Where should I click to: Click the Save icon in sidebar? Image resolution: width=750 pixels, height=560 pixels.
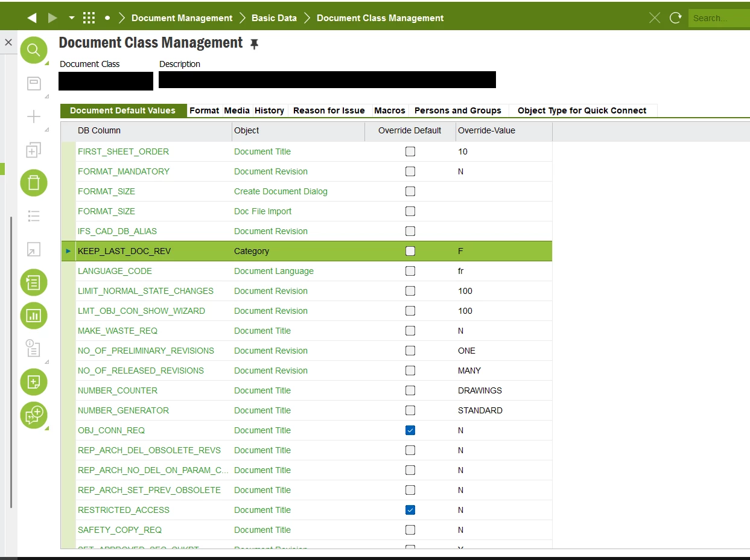[x=34, y=83]
